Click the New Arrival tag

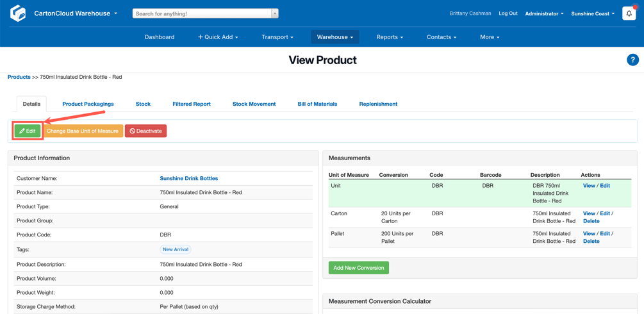coord(176,249)
